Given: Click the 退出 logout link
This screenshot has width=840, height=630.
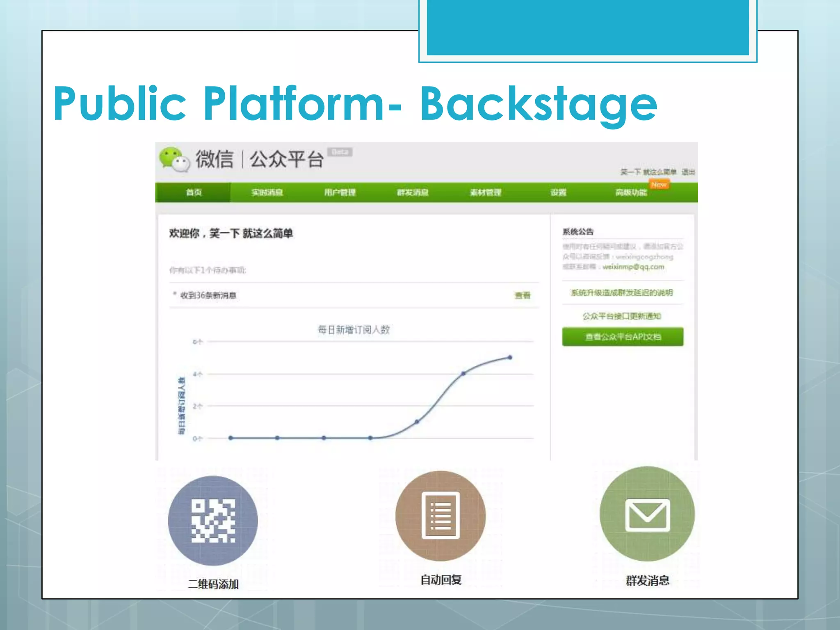Looking at the screenshot, I should [688, 172].
